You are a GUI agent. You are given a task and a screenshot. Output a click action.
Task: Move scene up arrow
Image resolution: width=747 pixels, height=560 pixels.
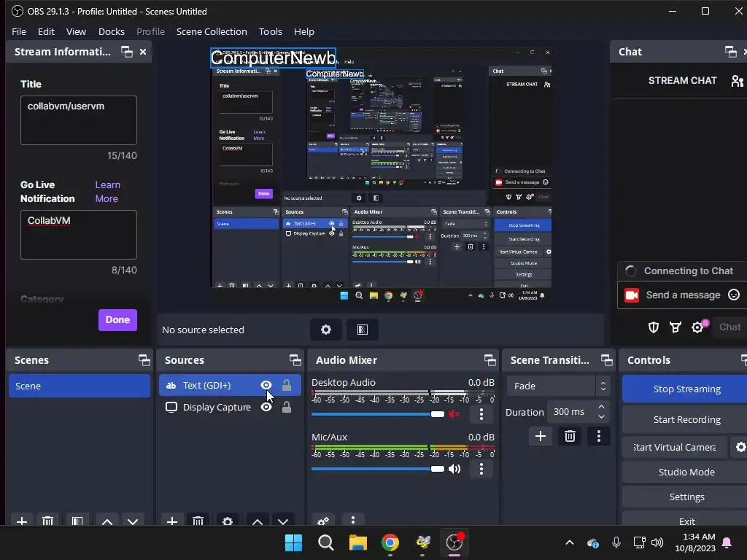[107, 521]
